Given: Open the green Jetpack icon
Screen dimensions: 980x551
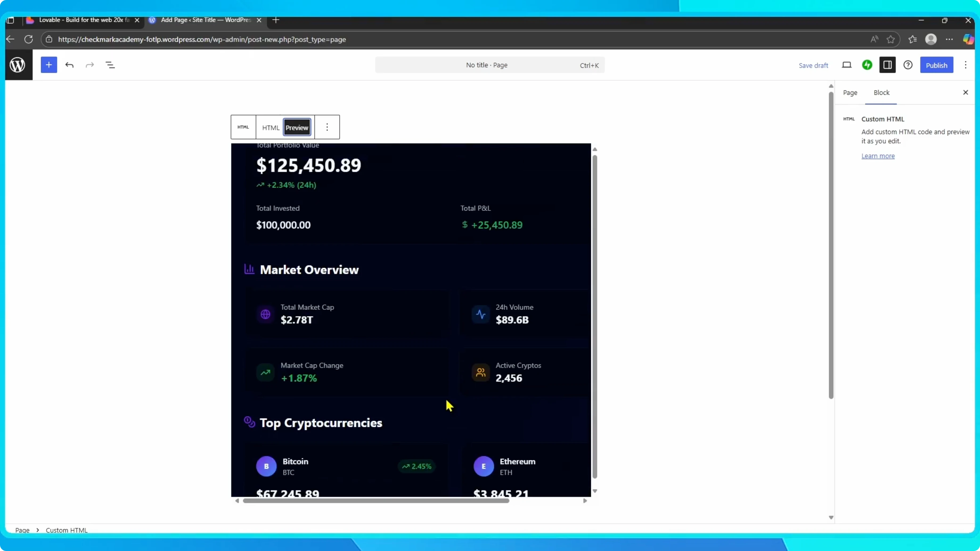Looking at the screenshot, I should click(x=867, y=65).
